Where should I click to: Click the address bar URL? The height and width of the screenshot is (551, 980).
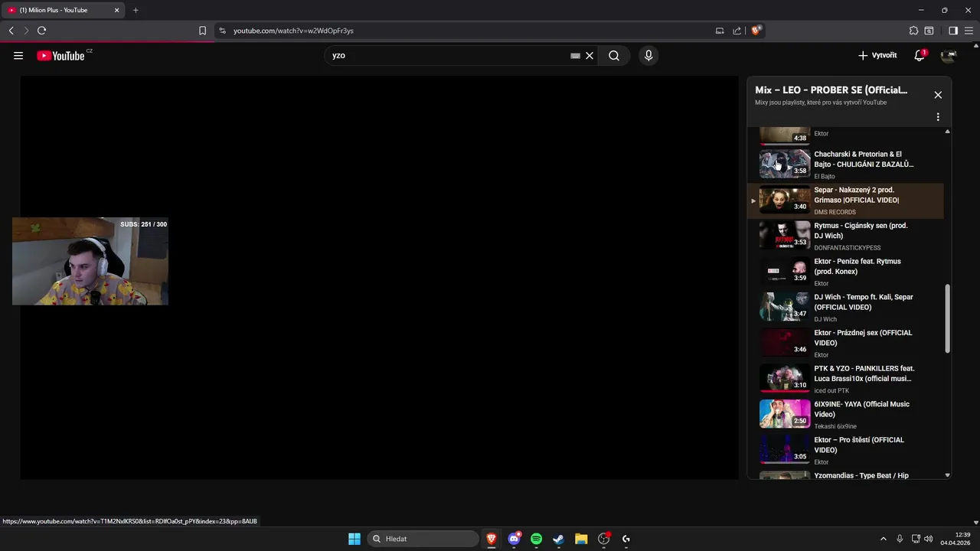(x=293, y=31)
